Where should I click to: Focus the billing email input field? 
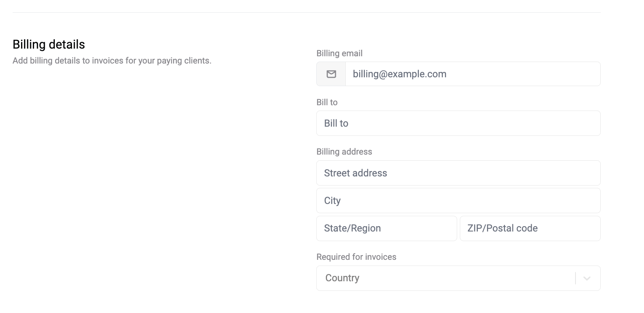click(473, 74)
